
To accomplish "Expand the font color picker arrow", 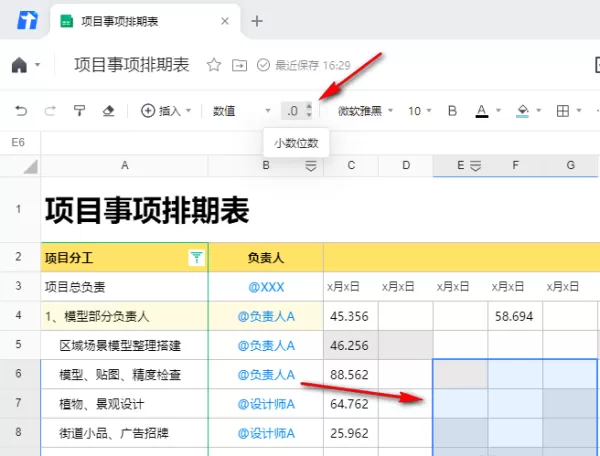I will pos(498,111).
